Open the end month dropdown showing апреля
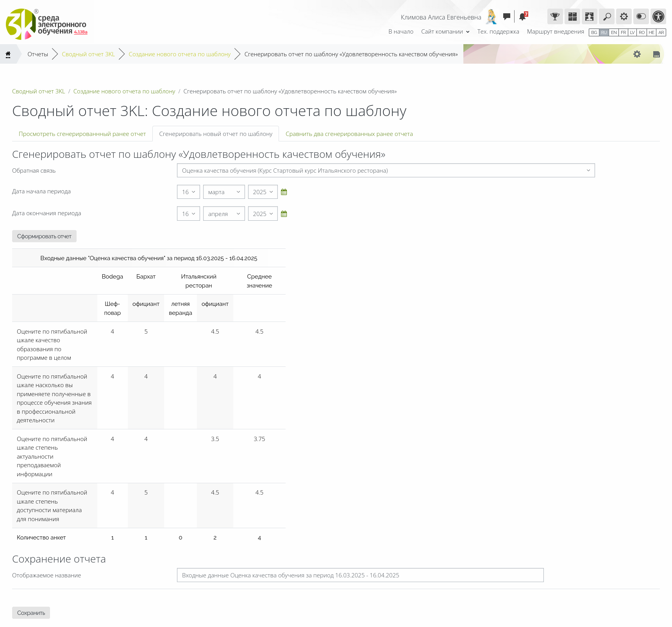 (x=224, y=214)
